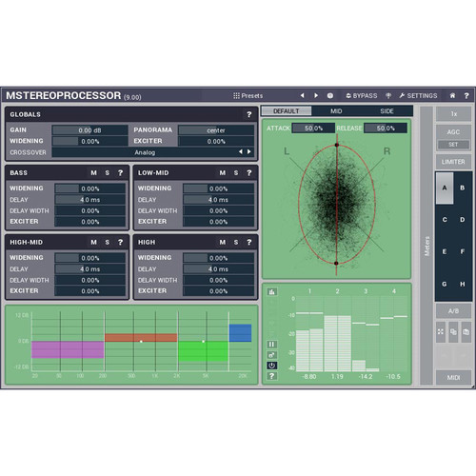Click the random preset circle icon
Image resolution: width=476 pixels, height=476 pixels.
click(330, 95)
